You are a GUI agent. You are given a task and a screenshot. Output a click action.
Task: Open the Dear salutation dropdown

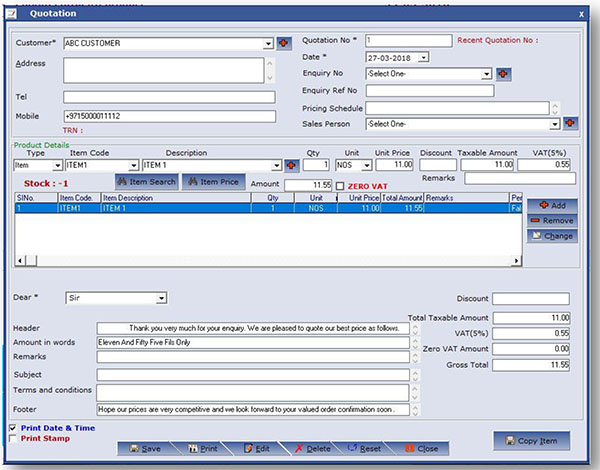point(161,298)
